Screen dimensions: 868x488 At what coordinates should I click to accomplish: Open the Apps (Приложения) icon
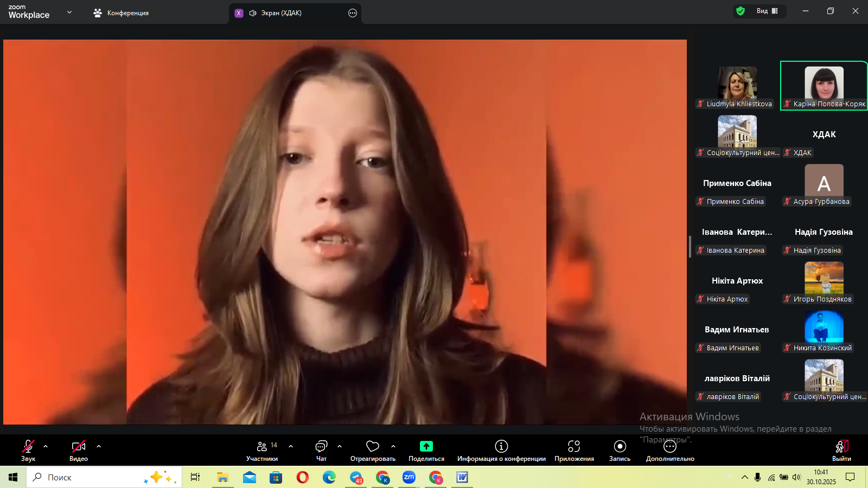click(574, 446)
